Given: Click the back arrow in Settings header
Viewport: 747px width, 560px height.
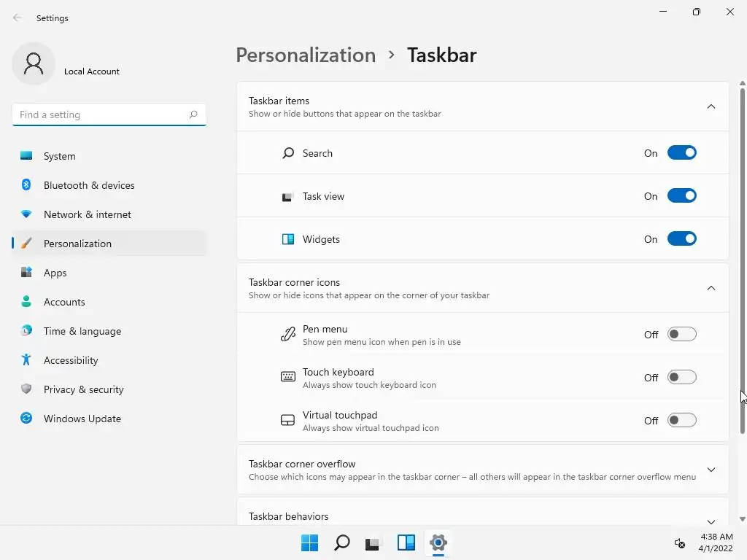Looking at the screenshot, I should tap(18, 17).
